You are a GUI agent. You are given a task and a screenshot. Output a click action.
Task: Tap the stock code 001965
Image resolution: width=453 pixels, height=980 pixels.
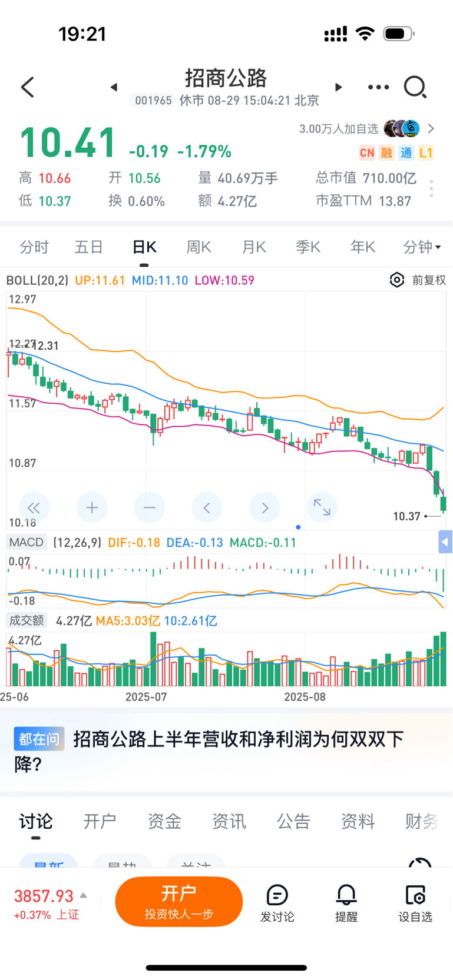point(153,101)
